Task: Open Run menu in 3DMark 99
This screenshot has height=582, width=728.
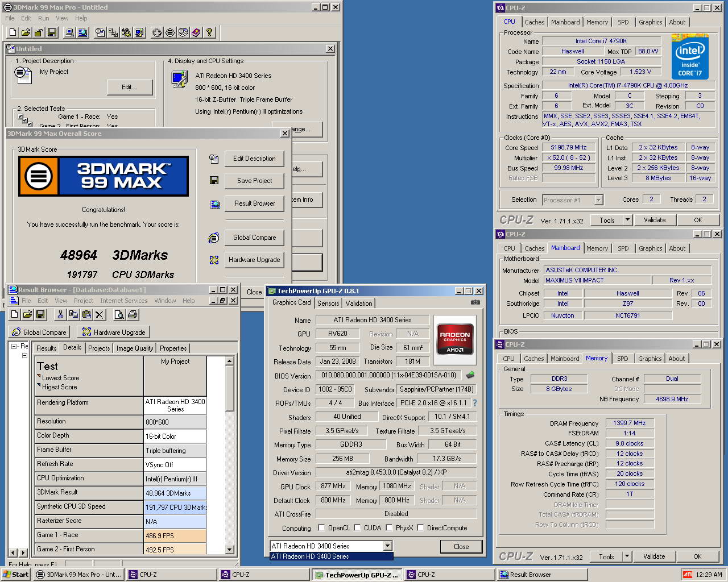Action: [44, 18]
